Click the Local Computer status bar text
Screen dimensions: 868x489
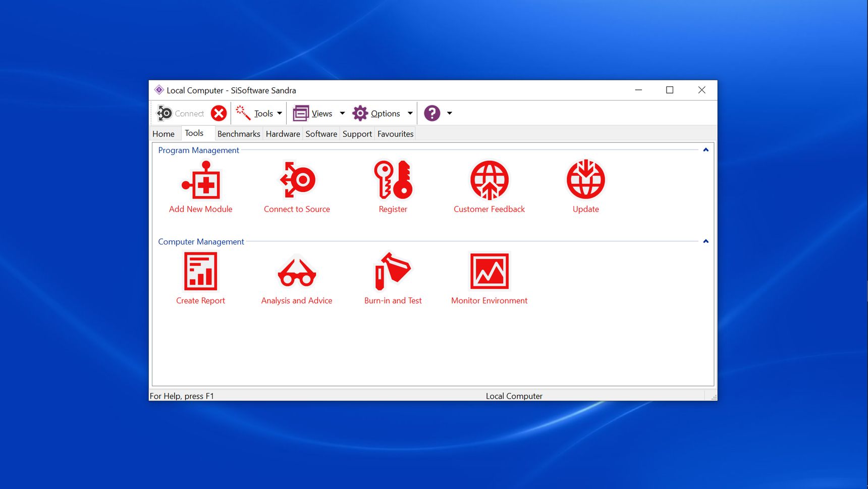click(514, 396)
